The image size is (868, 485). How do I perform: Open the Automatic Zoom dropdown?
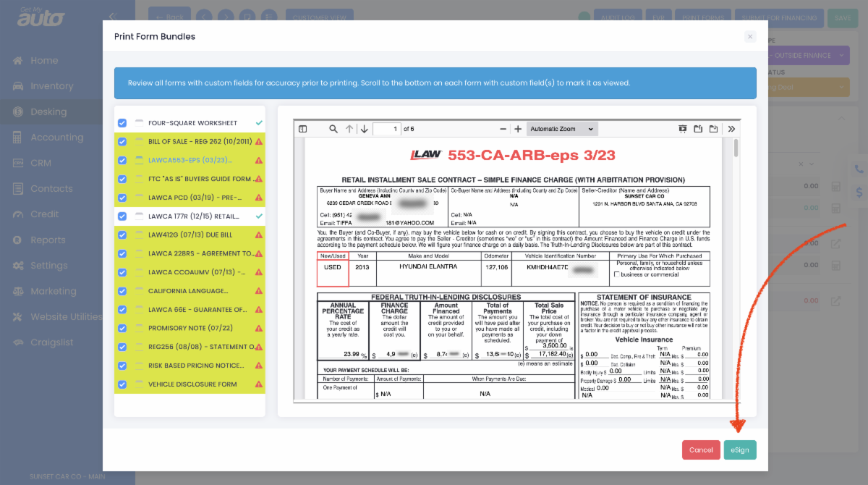click(561, 129)
